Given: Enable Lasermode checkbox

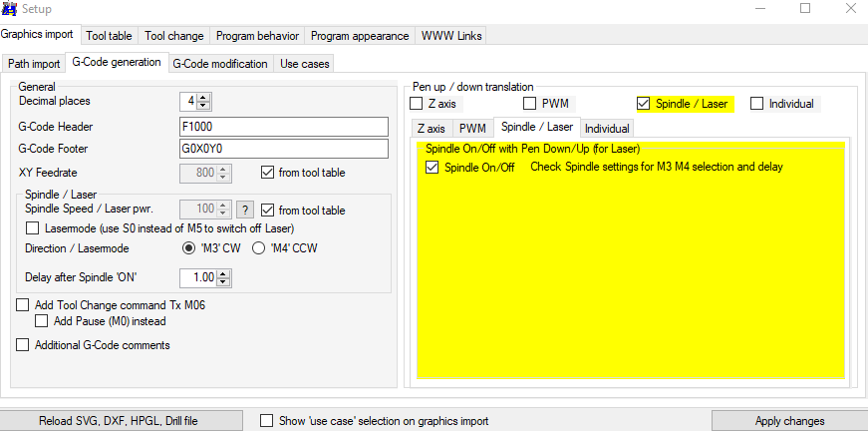Looking at the screenshot, I should pyautogui.click(x=35, y=228).
